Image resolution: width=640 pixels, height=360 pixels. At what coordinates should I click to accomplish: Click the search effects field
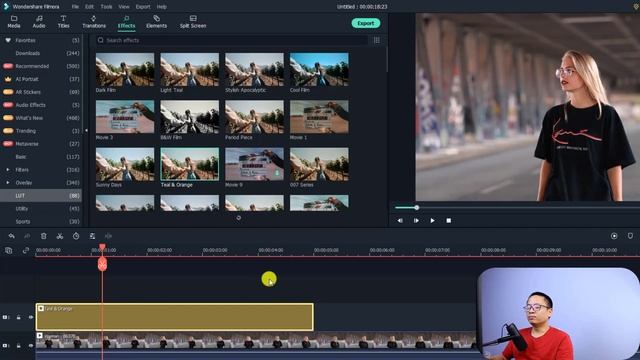click(x=233, y=40)
